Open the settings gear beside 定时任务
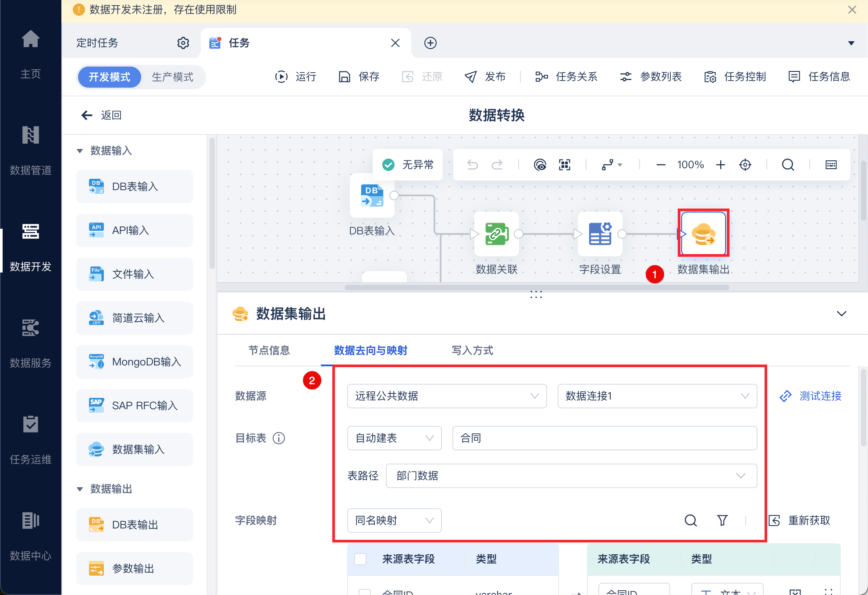This screenshot has height=595, width=868. click(183, 43)
